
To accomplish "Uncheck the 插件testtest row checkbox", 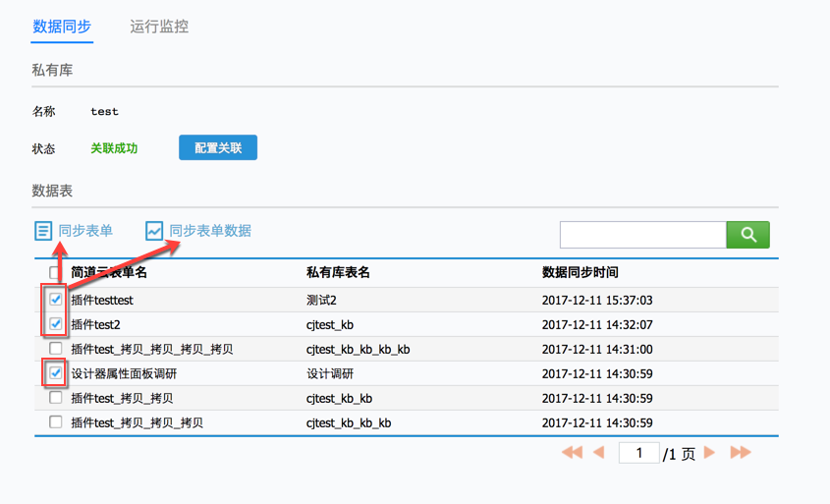I will [56, 300].
